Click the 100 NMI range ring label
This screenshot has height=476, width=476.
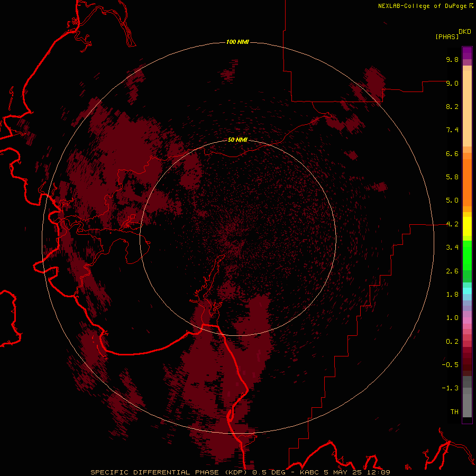pos(237,42)
